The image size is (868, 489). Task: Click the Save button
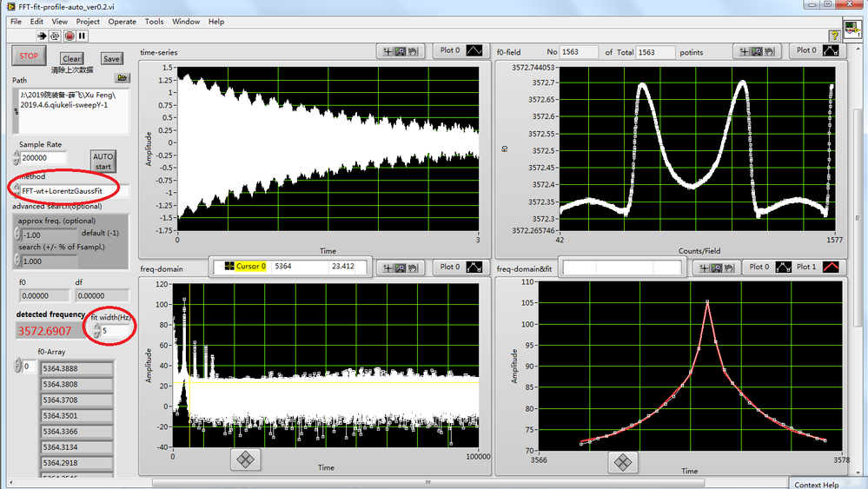point(111,59)
